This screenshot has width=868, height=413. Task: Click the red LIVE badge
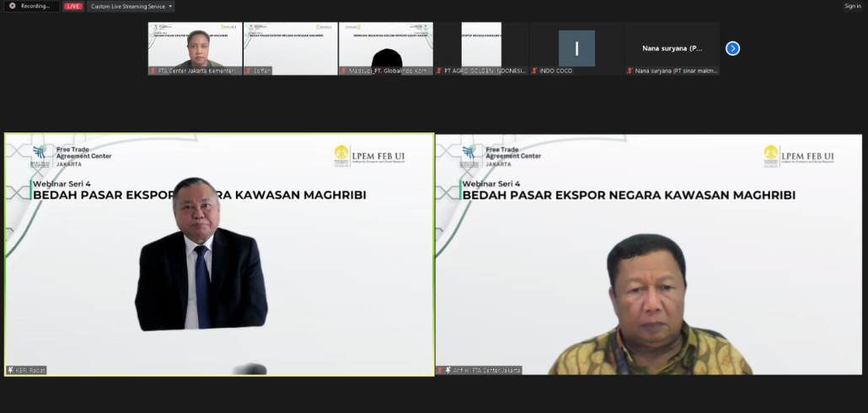[x=73, y=6]
